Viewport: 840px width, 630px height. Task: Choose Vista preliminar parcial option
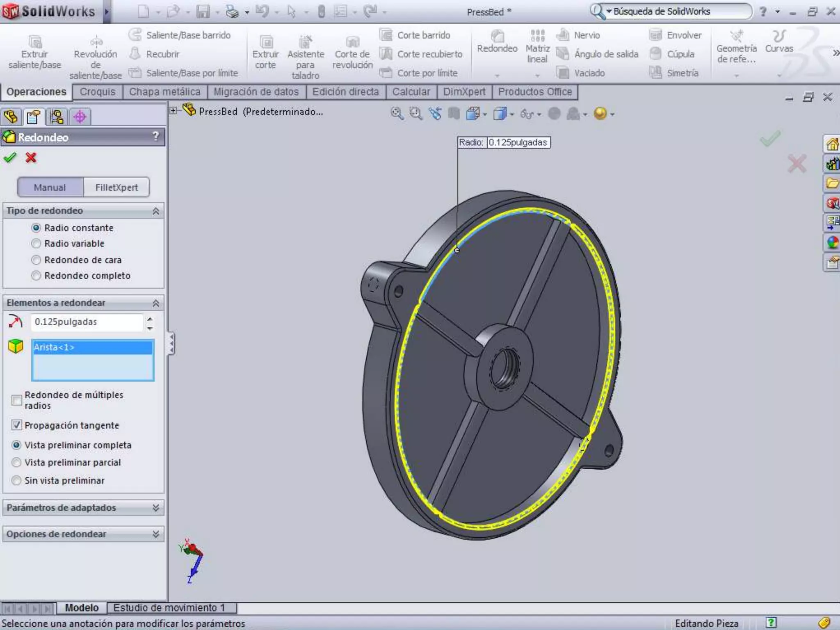click(16, 462)
